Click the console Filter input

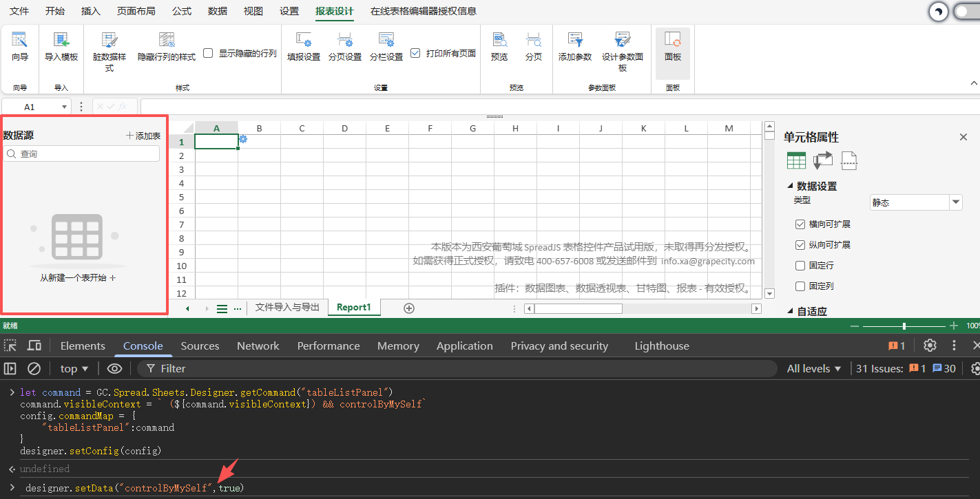[457, 368]
